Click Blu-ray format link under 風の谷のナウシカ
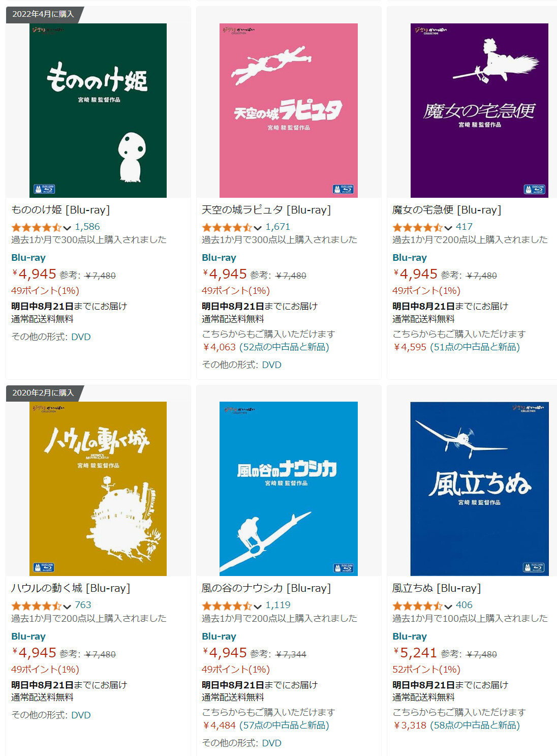The image size is (557, 756). [x=219, y=636]
